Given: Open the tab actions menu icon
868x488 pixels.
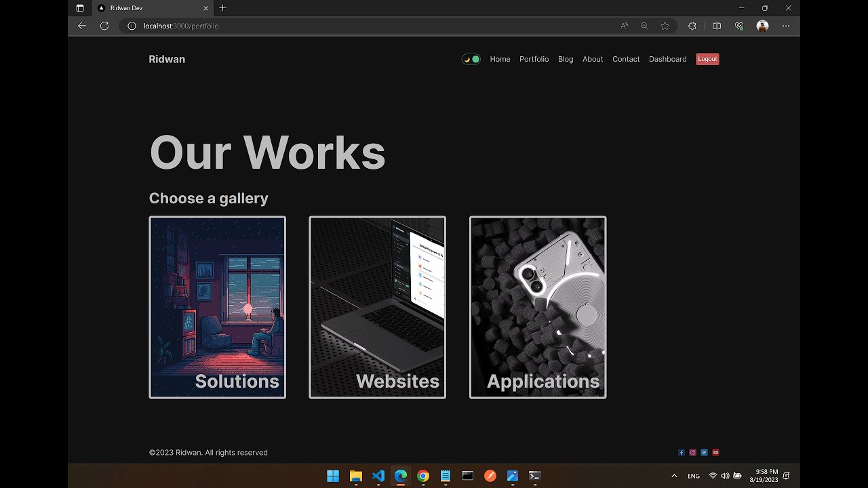Looking at the screenshot, I should coord(80,8).
